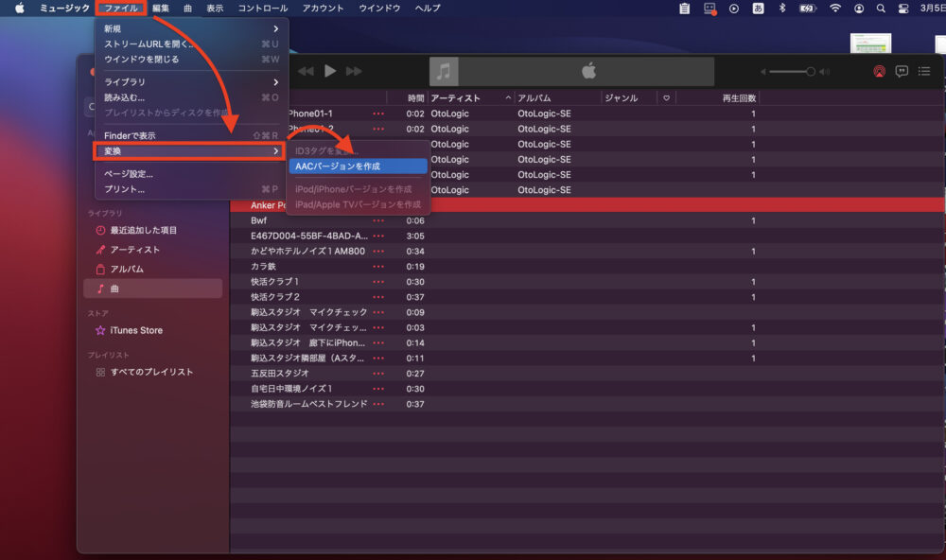Open more options for 五反田スタジオ track
This screenshot has height=560, width=946.
[x=378, y=374]
